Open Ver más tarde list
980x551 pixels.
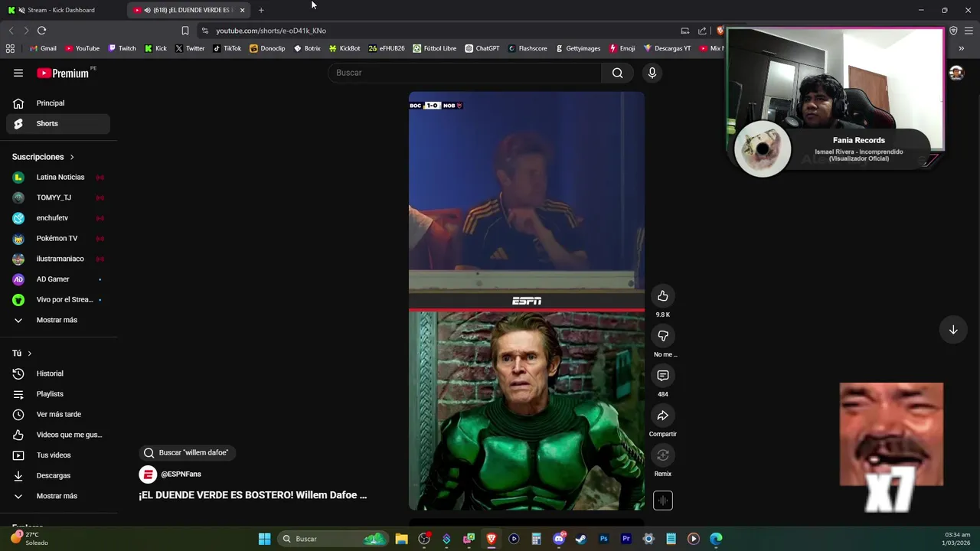(58, 414)
